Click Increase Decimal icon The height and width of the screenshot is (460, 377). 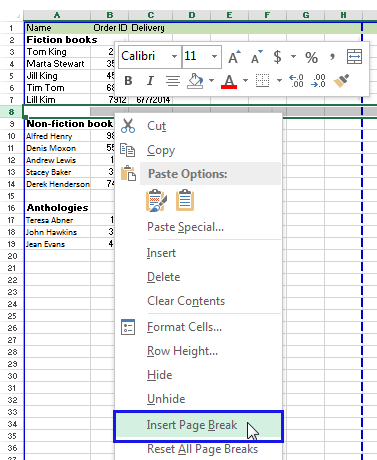pyautogui.click(x=296, y=81)
